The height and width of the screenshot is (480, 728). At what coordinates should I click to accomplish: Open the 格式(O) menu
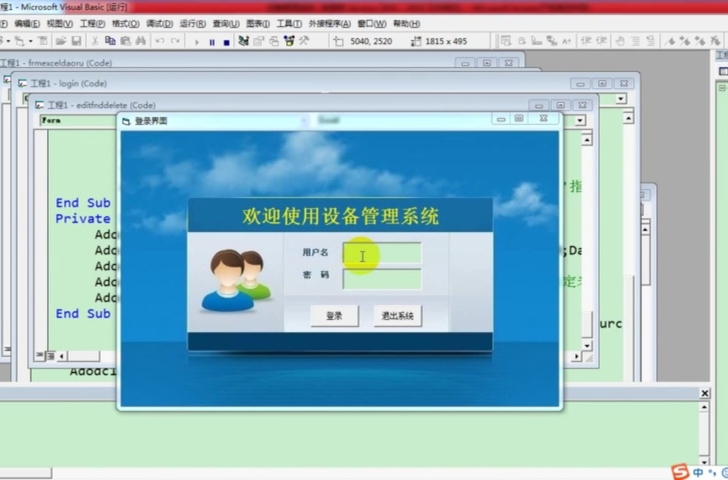pos(125,23)
